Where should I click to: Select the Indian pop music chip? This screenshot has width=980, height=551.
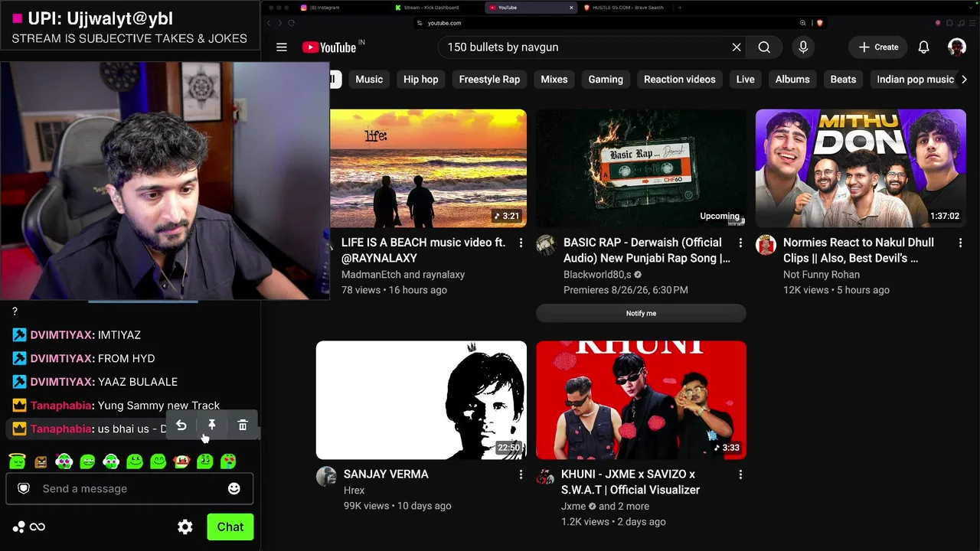(x=915, y=80)
